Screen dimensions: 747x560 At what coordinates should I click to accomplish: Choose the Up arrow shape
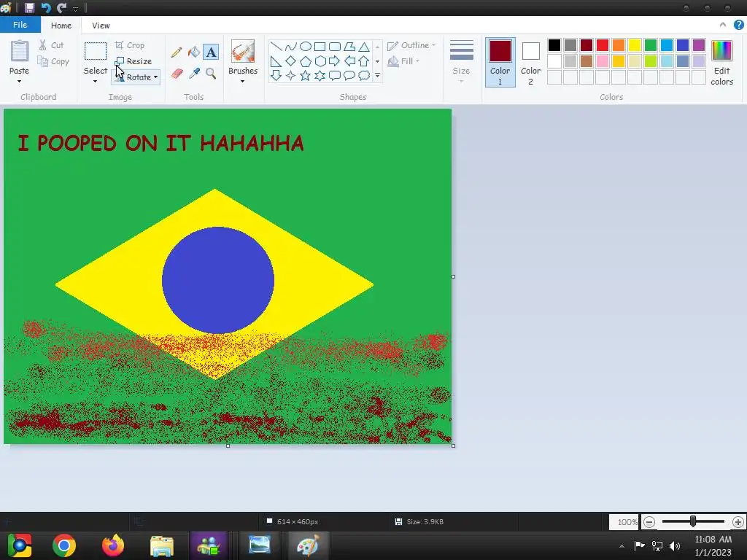pos(364,61)
